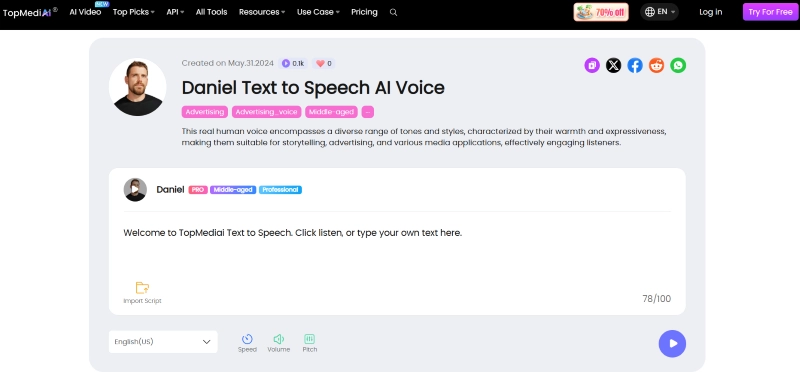The width and height of the screenshot is (800, 376).
Task: Go to the Pricing page
Action: pyautogui.click(x=364, y=12)
